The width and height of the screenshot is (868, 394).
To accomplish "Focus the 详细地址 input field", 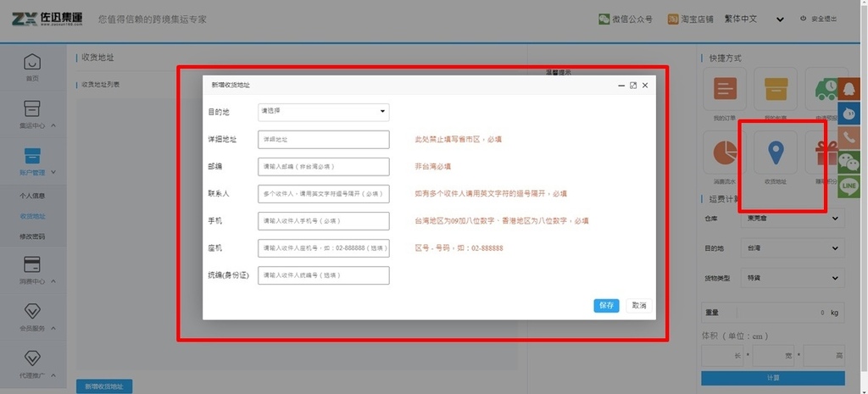I will coord(323,140).
